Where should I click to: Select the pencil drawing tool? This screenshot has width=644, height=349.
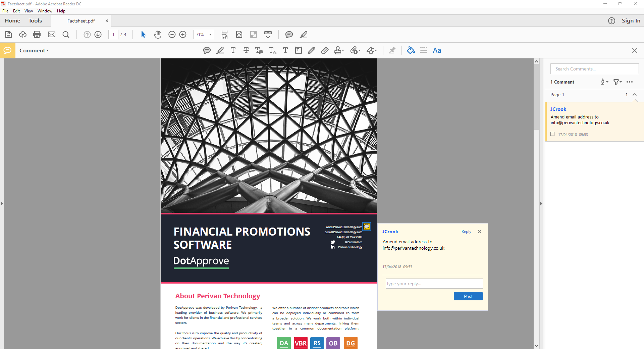coord(311,50)
